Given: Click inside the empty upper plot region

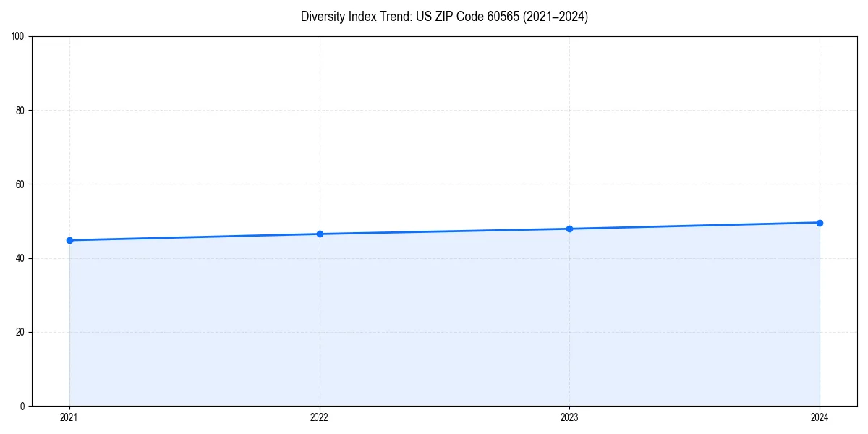Looking at the screenshot, I should point(445,109).
